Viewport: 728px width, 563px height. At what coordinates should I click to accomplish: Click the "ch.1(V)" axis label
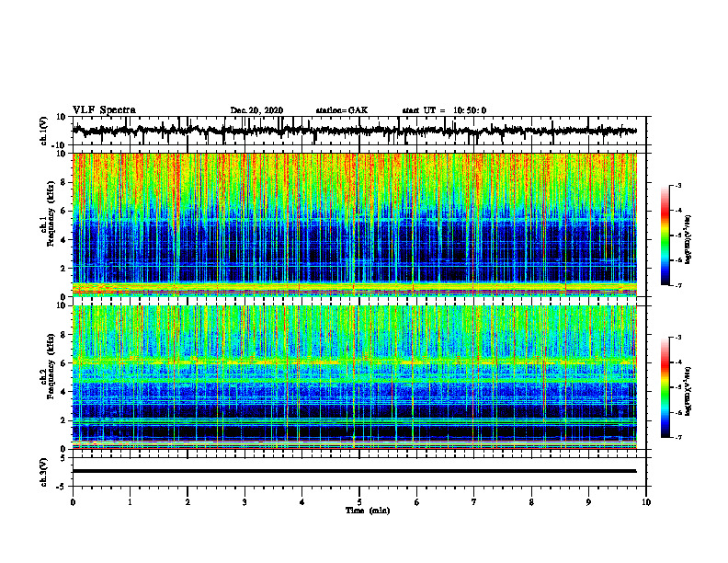click(44, 131)
